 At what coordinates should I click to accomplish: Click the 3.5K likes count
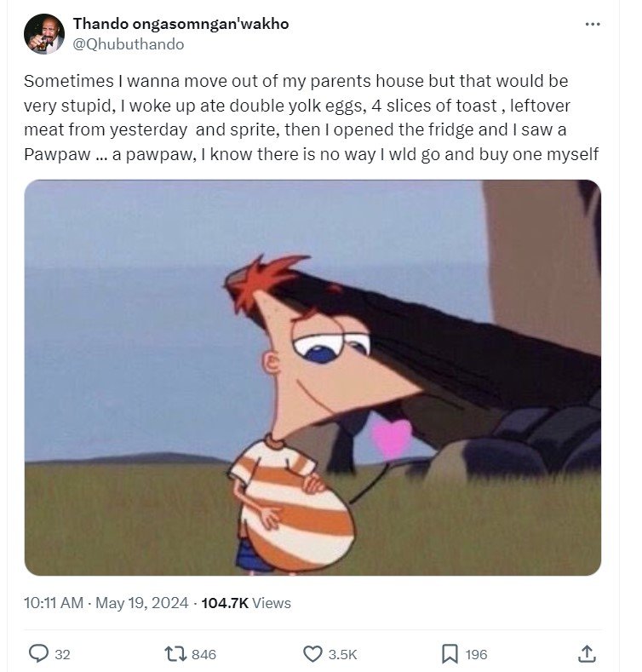click(x=342, y=654)
